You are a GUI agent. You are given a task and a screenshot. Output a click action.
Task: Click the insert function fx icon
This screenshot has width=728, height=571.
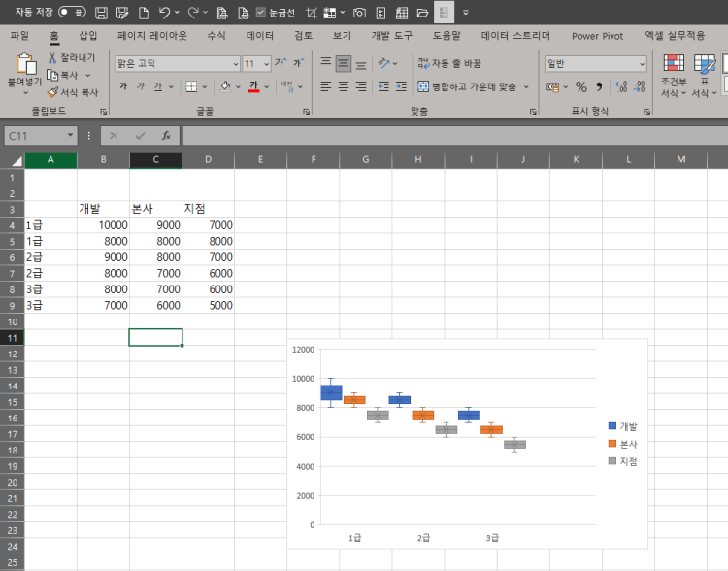click(166, 136)
